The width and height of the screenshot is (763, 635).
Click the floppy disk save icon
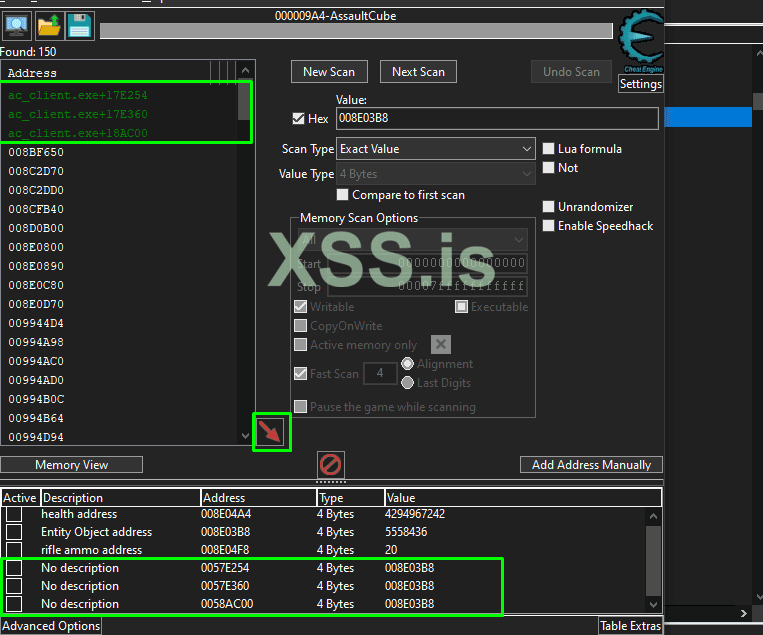[x=80, y=26]
